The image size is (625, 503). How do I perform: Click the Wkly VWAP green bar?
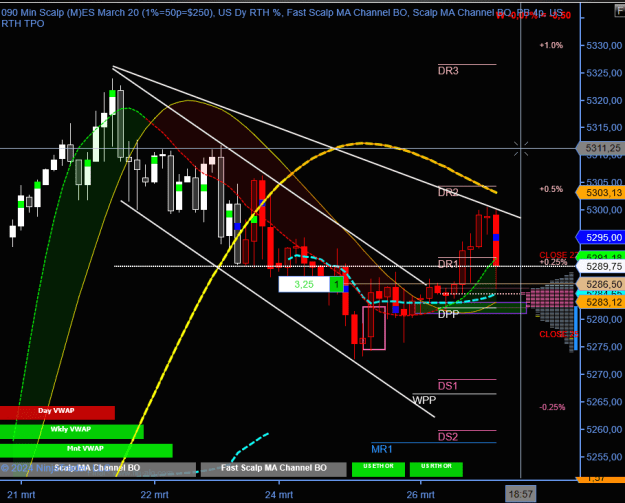pyautogui.click(x=72, y=431)
